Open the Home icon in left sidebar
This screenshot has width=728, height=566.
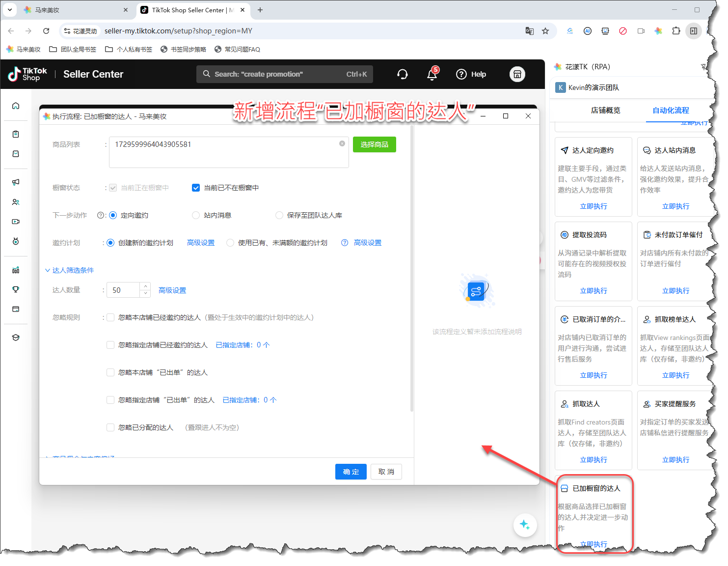[16, 106]
